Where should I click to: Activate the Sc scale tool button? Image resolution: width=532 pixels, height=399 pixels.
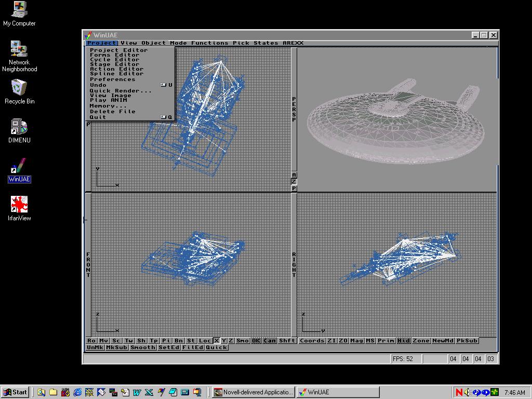tap(116, 341)
